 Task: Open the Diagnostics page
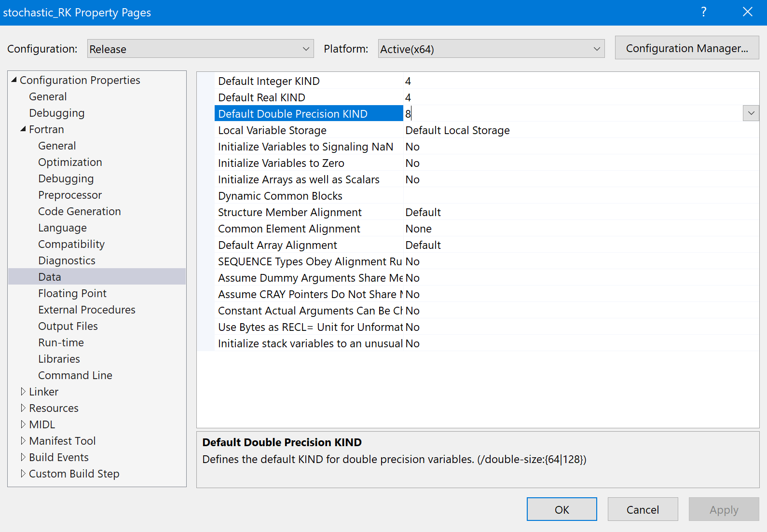(x=67, y=260)
